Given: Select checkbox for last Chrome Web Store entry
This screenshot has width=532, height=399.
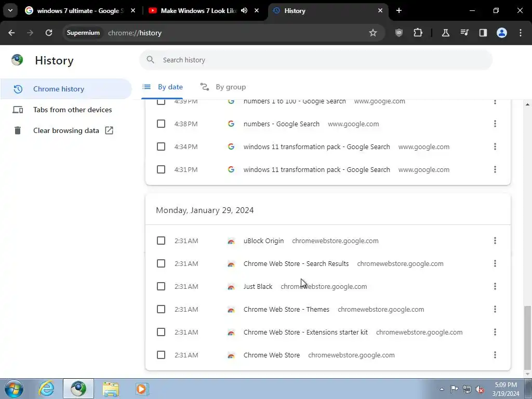Looking at the screenshot, I should (161, 355).
